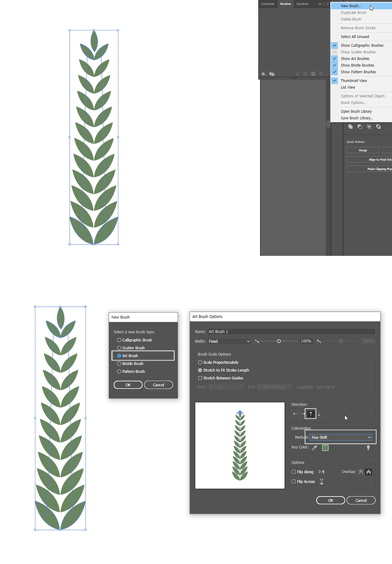Click the Flip Along mirror icon
Screen dimensions: 392x564
(321, 472)
